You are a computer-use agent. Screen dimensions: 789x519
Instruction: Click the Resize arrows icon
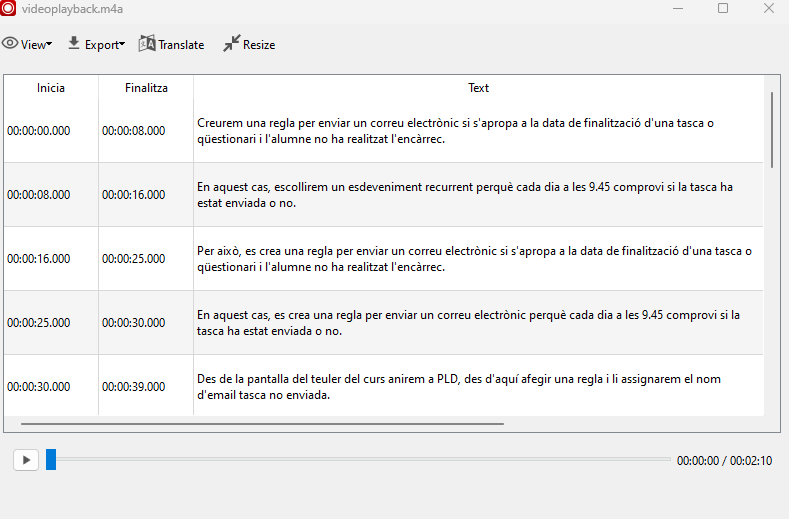coord(231,44)
